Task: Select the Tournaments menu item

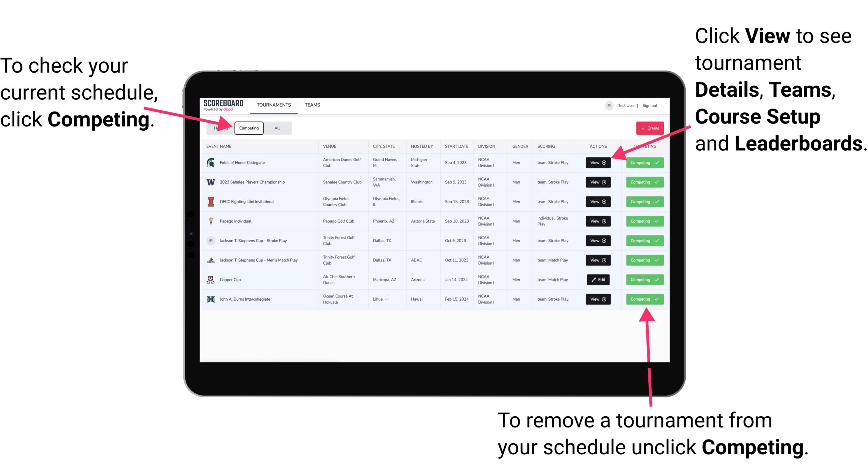Action: click(x=274, y=105)
